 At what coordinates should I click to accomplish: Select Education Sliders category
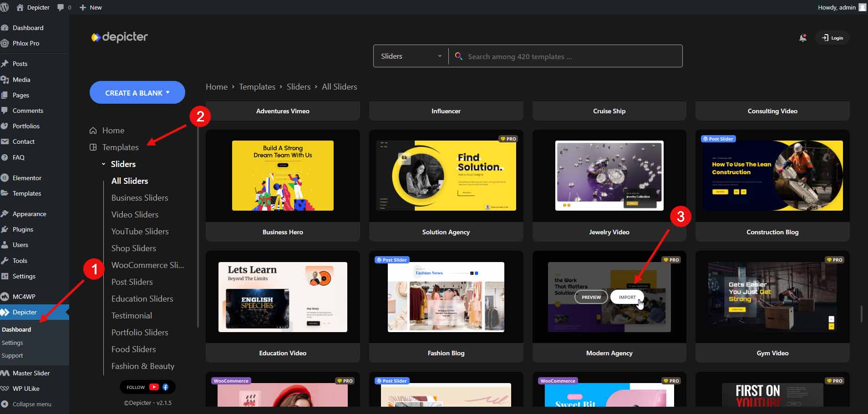tap(142, 298)
